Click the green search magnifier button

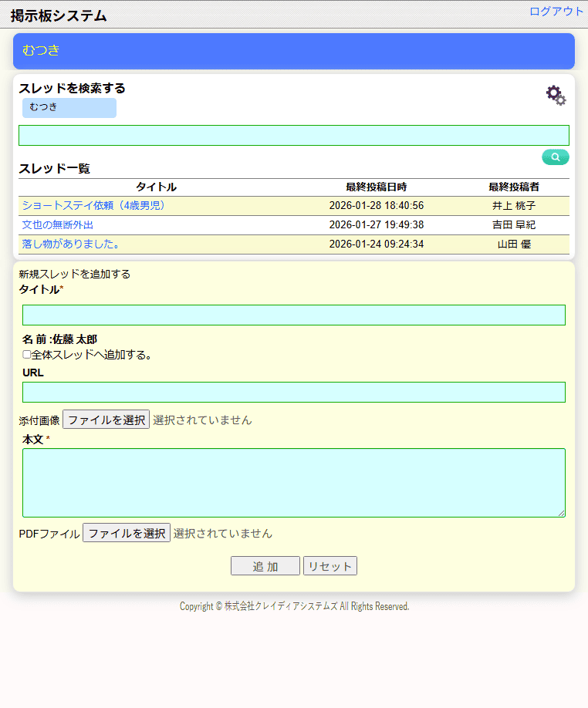pos(555,157)
